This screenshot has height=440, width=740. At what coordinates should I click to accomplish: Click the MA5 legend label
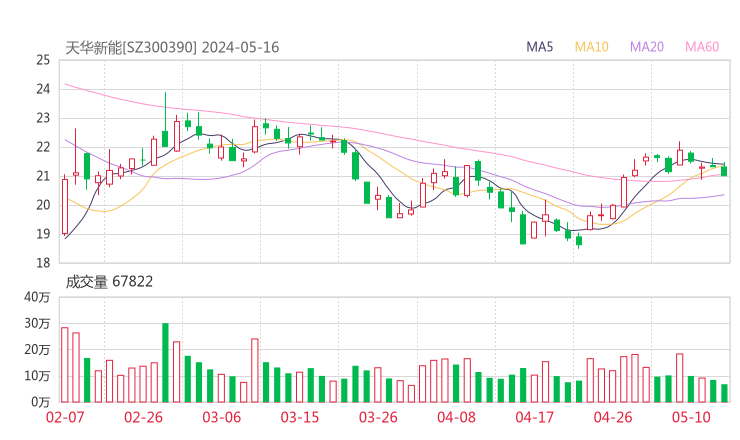(x=539, y=47)
